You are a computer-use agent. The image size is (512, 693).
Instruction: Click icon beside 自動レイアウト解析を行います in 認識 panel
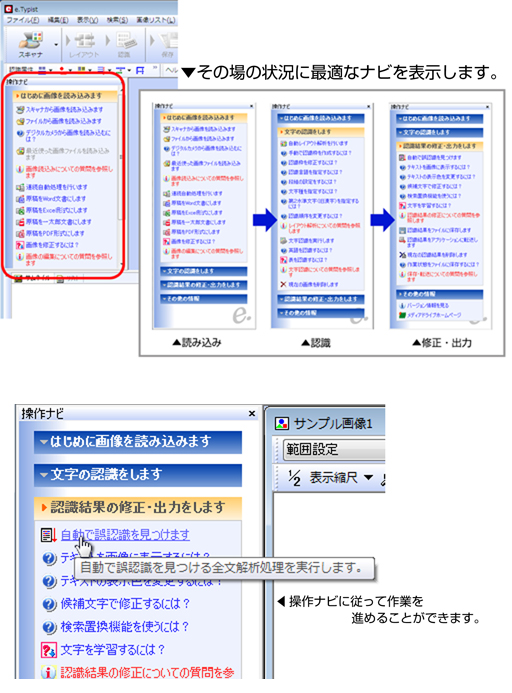click(x=284, y=143)
